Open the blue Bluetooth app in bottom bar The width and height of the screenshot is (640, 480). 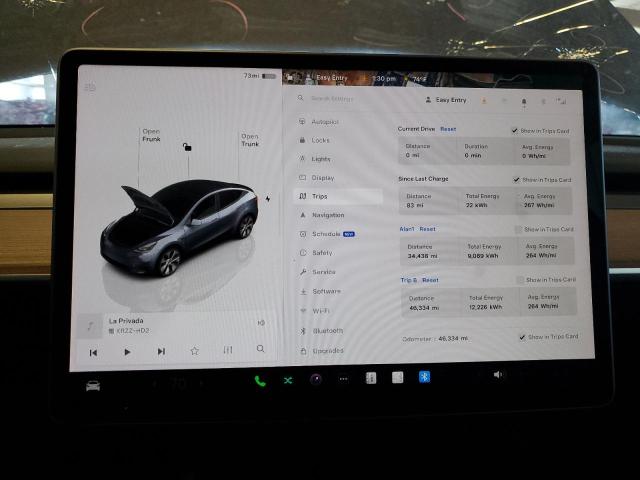(424, 376)
